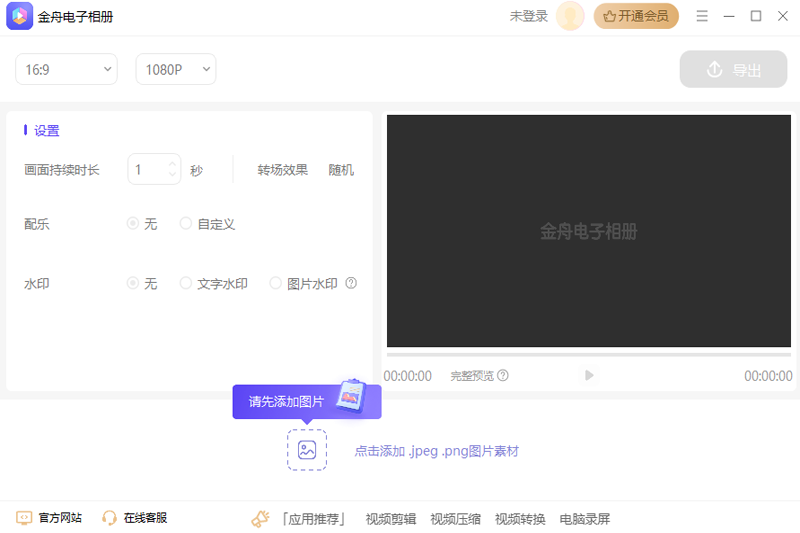The height and width of the screenshot is (533, 800).
Task: Click the online customer service headset icon
Action: click(x=110, y=518)
